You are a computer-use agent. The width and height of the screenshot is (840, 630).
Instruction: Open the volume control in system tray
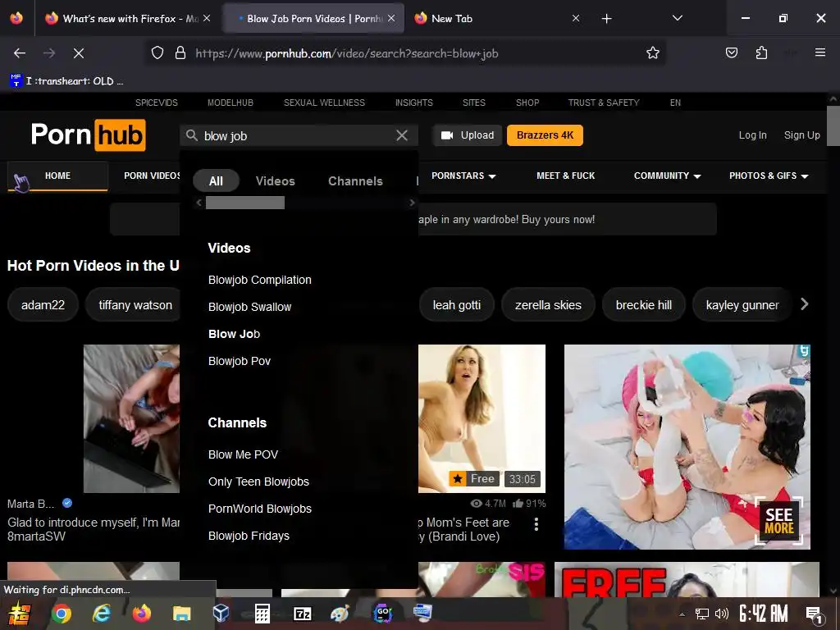coord(722,614)
